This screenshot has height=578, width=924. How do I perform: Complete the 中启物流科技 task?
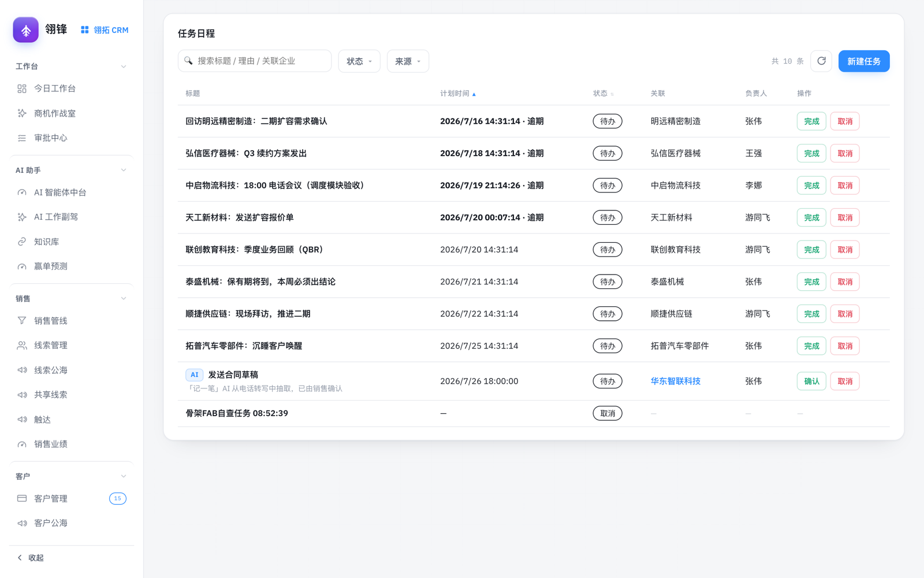click(811, 186)
